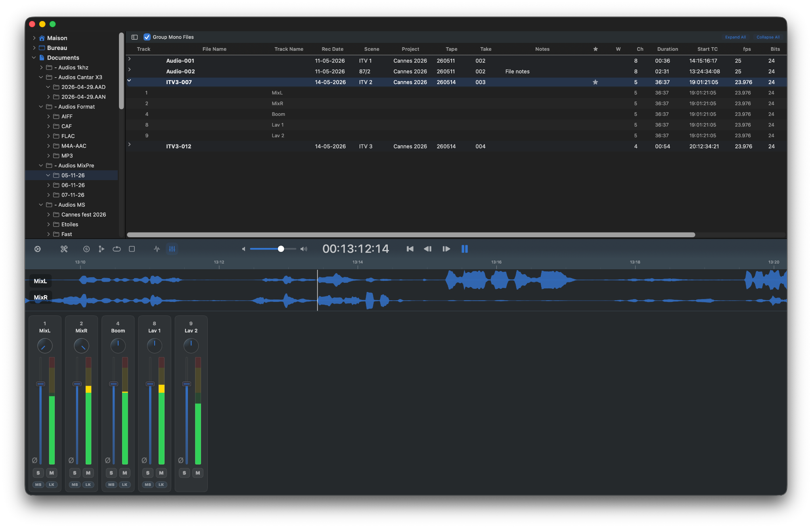Toggle loop playback icon
The width and height of the screenshot is (812, 528).
click(117, 249)
